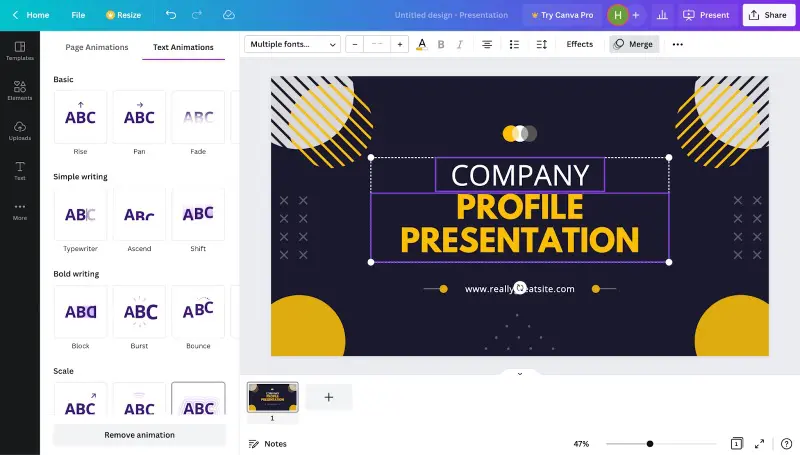
Task: Increase font size with plus button
Action: click(400, 44)
